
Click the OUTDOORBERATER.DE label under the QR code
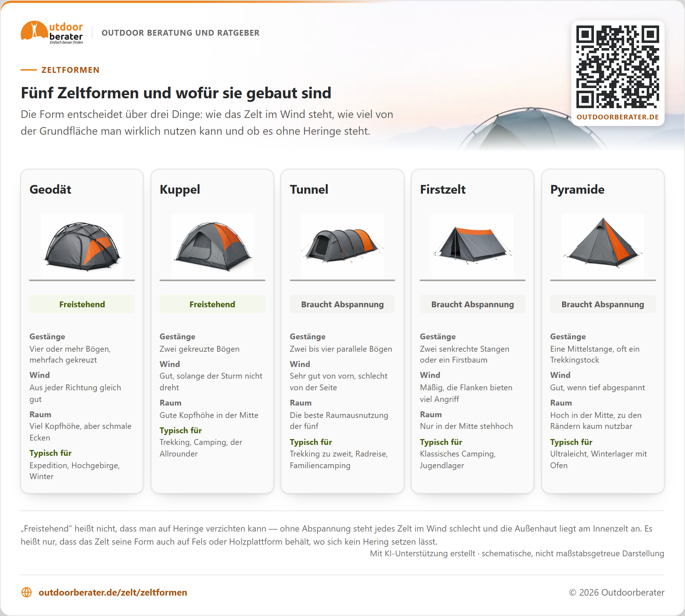tap(618, 117)
